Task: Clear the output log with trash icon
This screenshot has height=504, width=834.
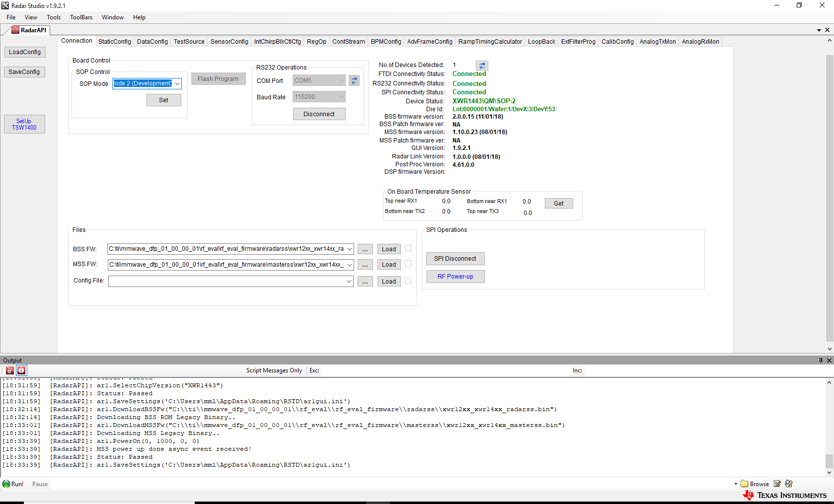Action: pyautogui.click(x=9, y=370)
